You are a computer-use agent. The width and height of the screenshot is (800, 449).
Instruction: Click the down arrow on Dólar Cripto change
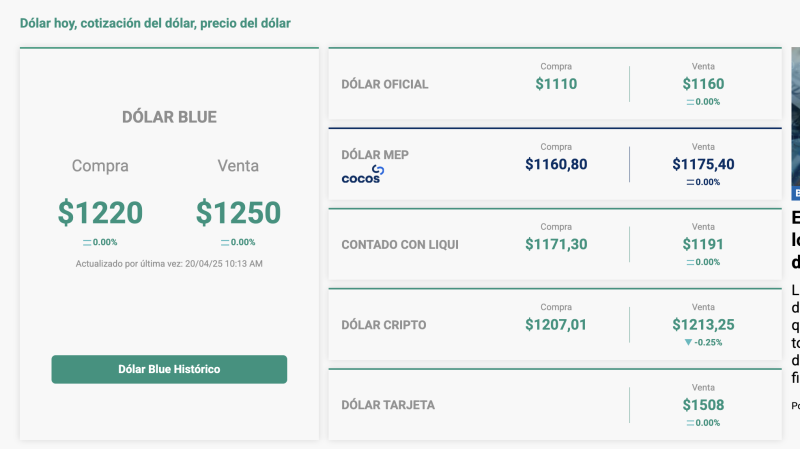pos(688,342)
